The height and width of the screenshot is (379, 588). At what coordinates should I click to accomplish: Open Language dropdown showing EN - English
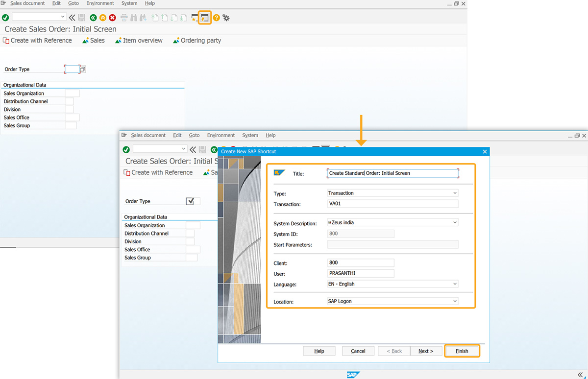pos(455,284)
